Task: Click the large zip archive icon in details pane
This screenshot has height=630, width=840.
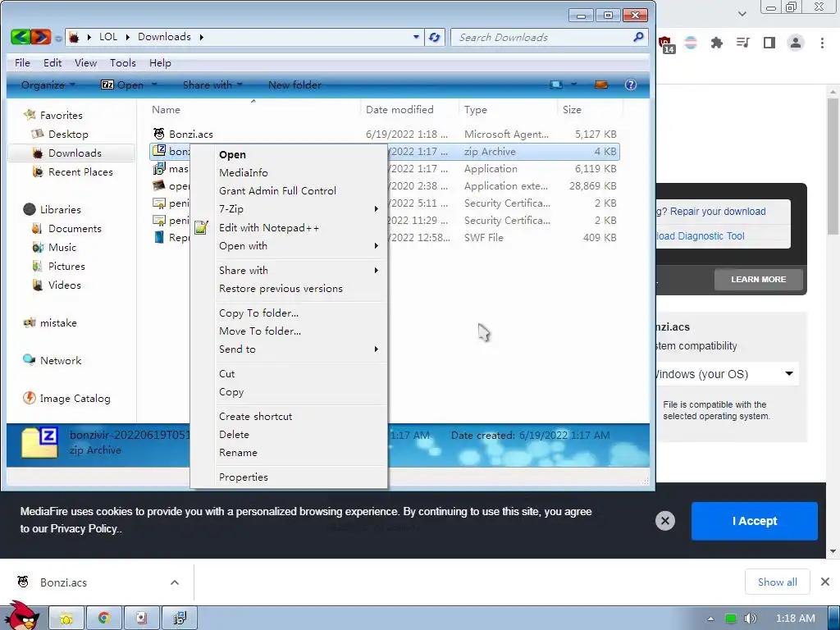Action: click(39, 442)
